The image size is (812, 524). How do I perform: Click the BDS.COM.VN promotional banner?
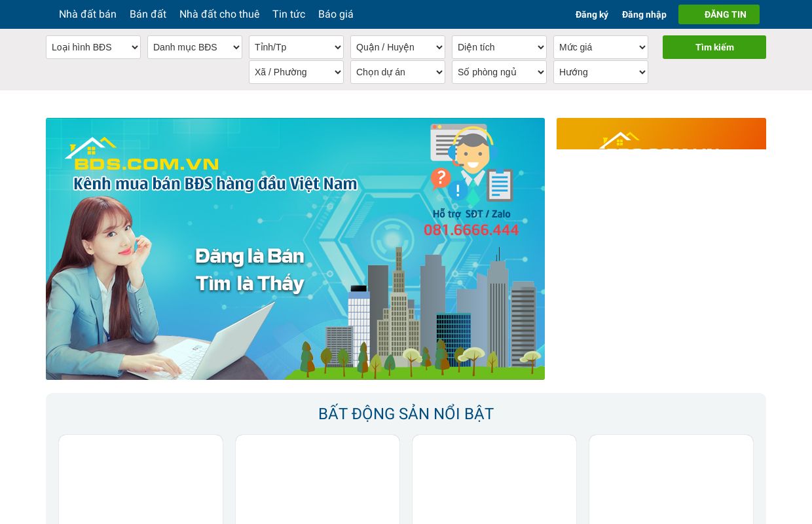(295, 249)
